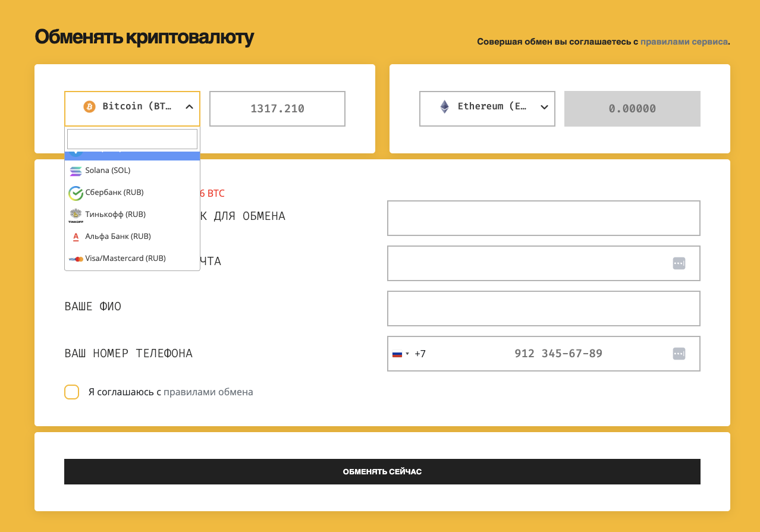Click the receive amount field showing 0.00000
760x532 pixels.
632,109
